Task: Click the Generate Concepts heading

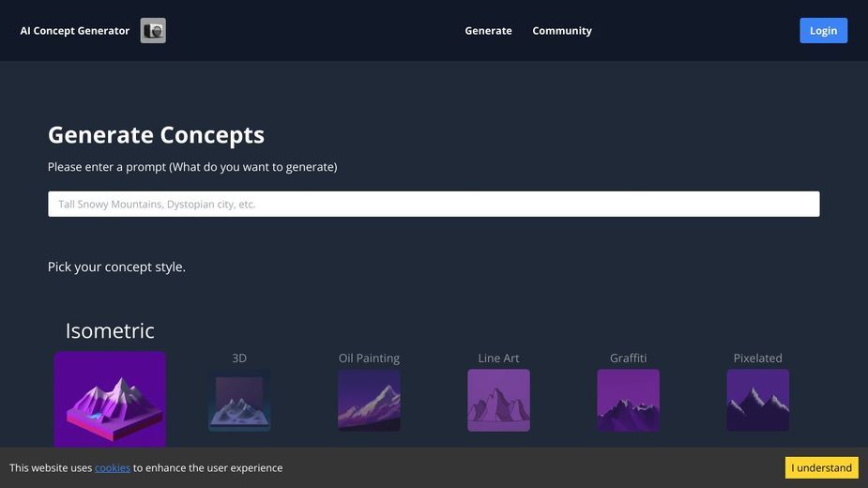Action: coord(156,134)
